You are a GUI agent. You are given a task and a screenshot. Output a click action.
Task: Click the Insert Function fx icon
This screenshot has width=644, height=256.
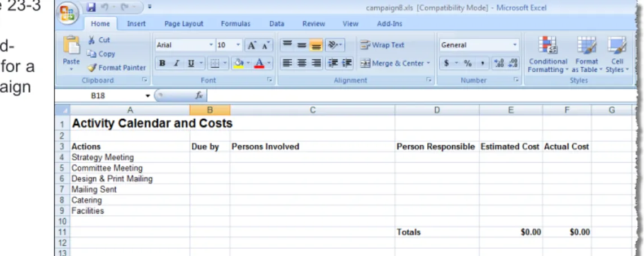199,96
